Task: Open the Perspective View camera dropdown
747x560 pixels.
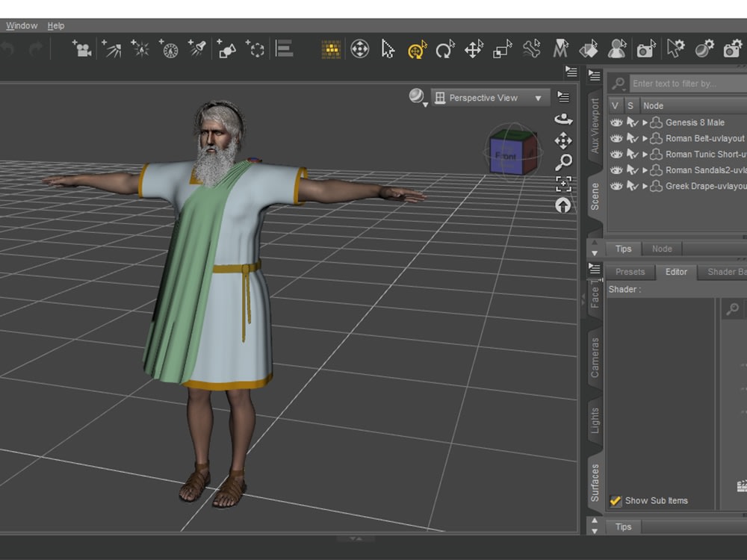Action: click(490, 98)
